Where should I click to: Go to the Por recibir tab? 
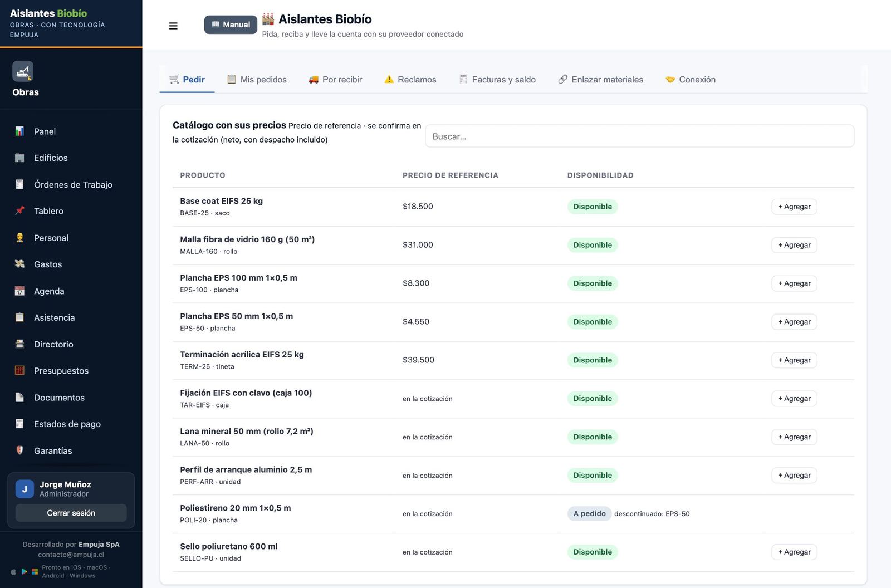click(335, 80)
